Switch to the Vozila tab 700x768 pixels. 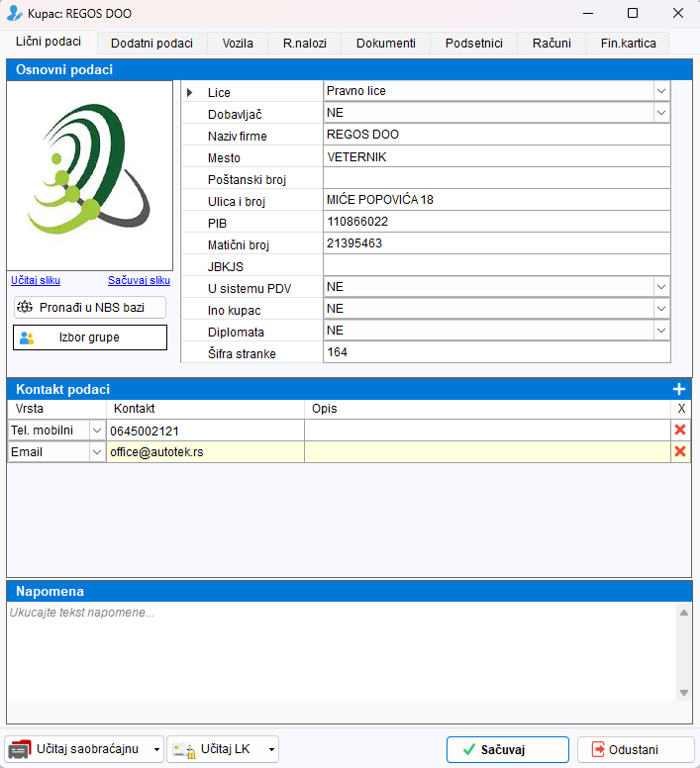pyautogui.click(x=238, y=44)
